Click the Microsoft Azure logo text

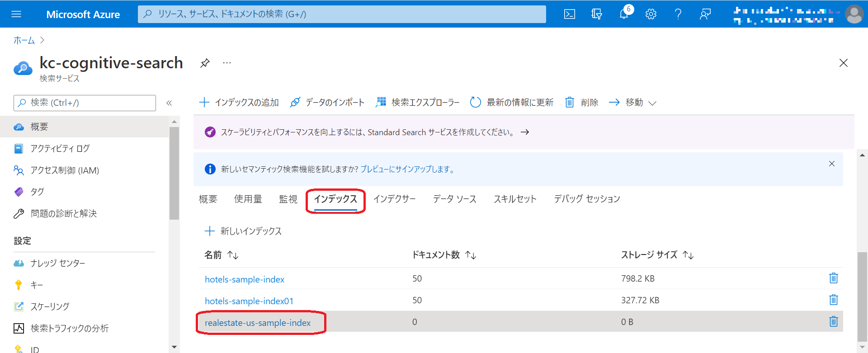83,14
